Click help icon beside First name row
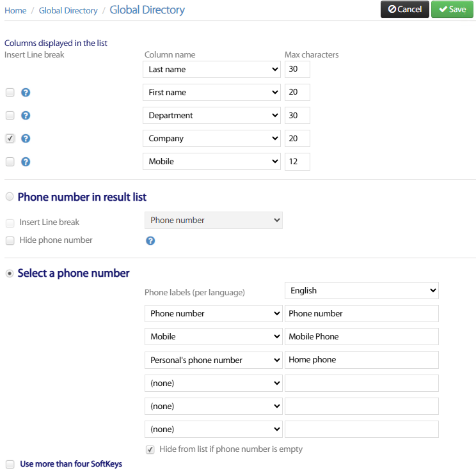 (x=26, y=93)
